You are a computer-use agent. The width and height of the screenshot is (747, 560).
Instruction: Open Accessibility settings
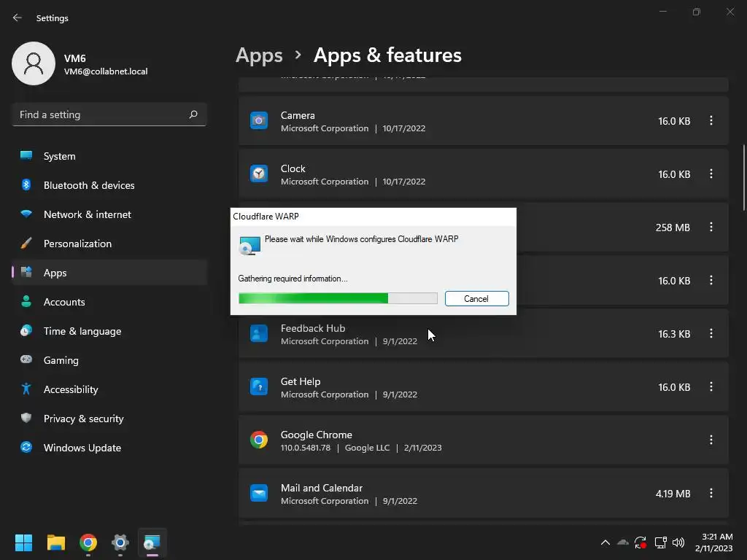(x=109, y=389)
